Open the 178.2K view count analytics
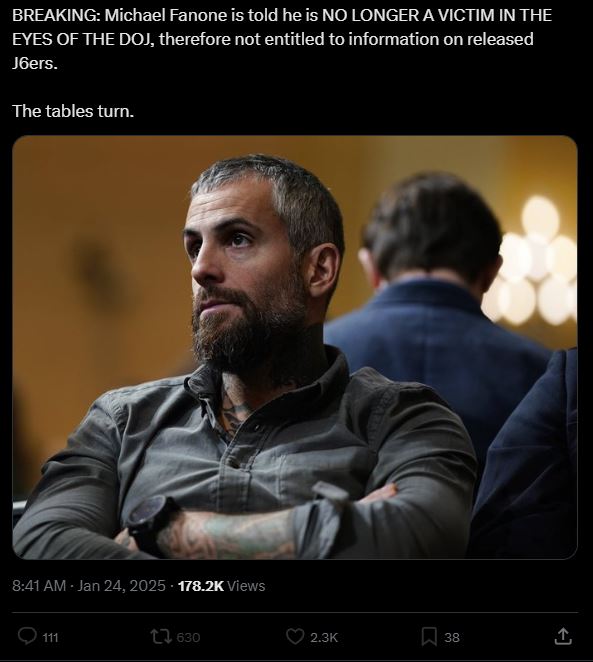Screen dimensions: 593x662 coord(201,586)
